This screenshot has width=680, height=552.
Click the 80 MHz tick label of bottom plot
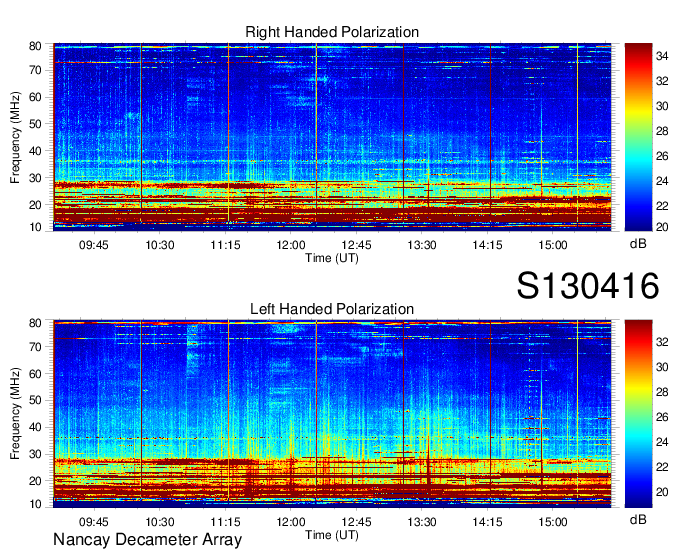[x=35, y=323]
